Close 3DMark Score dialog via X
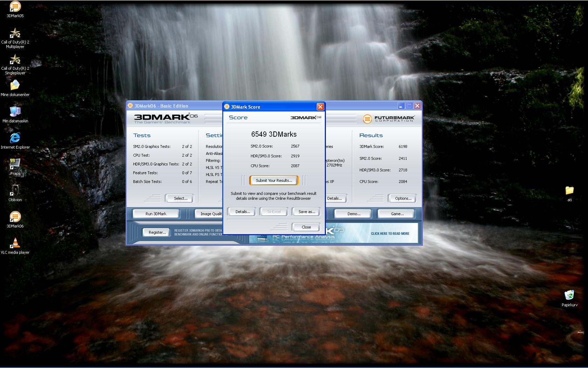The width and height of the screenshot is (588, 368). click(x=320, y=107)
